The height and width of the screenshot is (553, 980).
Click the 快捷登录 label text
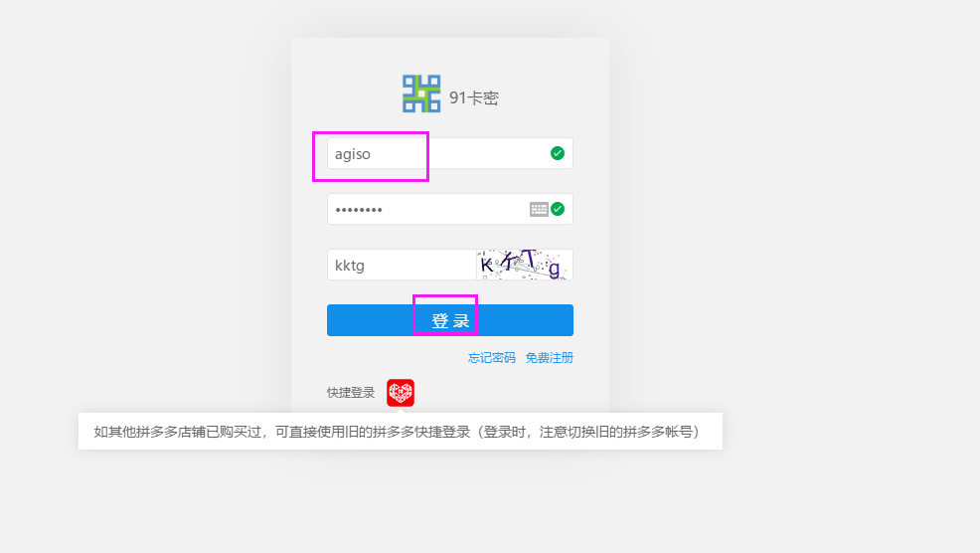[351, 393]
